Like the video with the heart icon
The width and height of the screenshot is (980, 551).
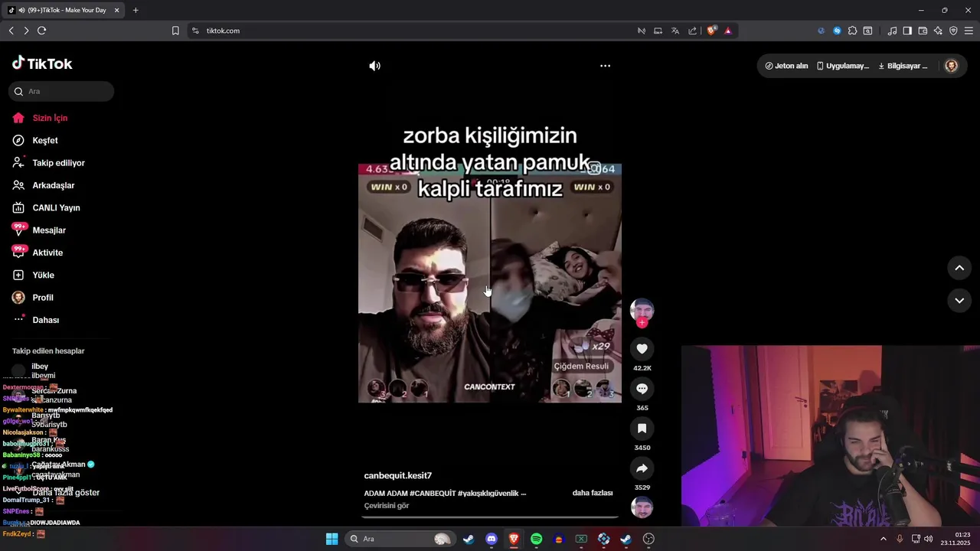click(x=642, y=349)
